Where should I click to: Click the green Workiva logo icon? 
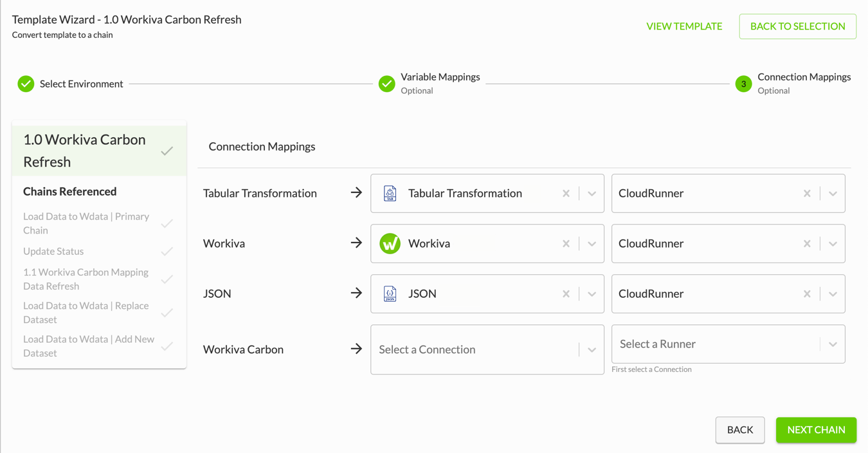[x=390, y=243]
